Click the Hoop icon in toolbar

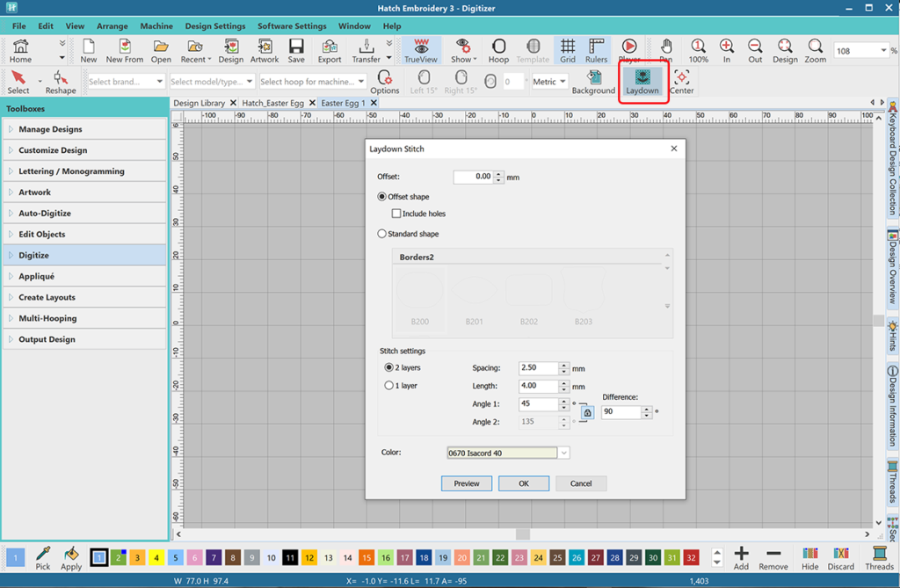pos(498,50)
